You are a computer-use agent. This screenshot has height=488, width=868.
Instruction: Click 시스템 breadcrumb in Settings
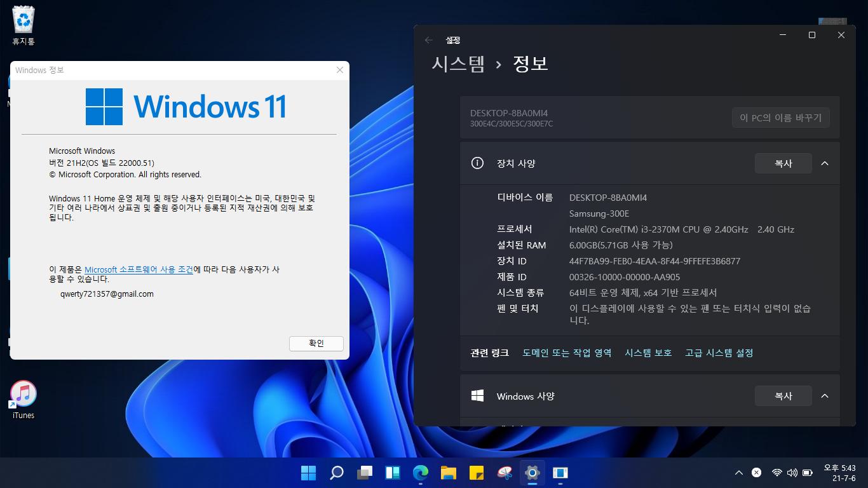(x=458, y=64)
